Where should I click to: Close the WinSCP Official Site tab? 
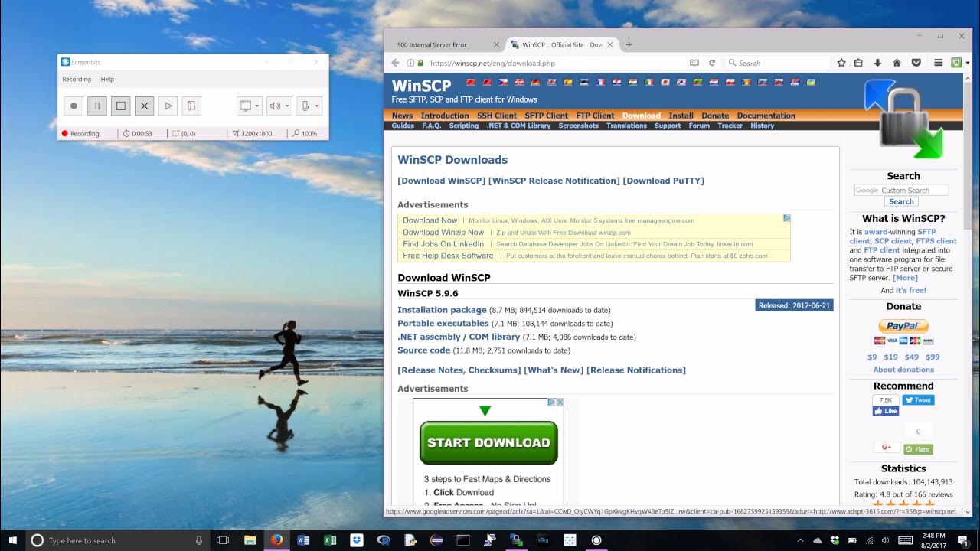610,44
